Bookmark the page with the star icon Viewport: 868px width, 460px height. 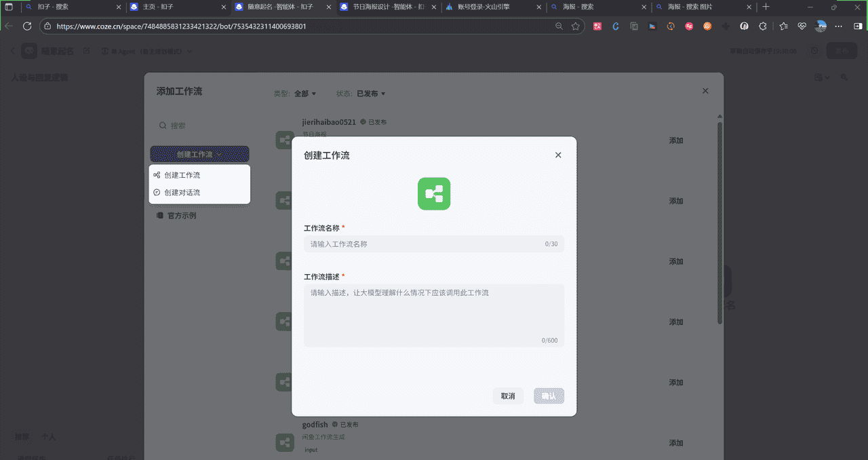[576, 24]
